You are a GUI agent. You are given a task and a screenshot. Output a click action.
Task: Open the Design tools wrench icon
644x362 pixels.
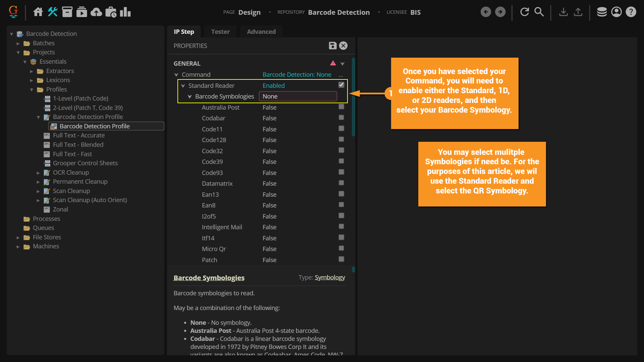[x=53, y=12]
